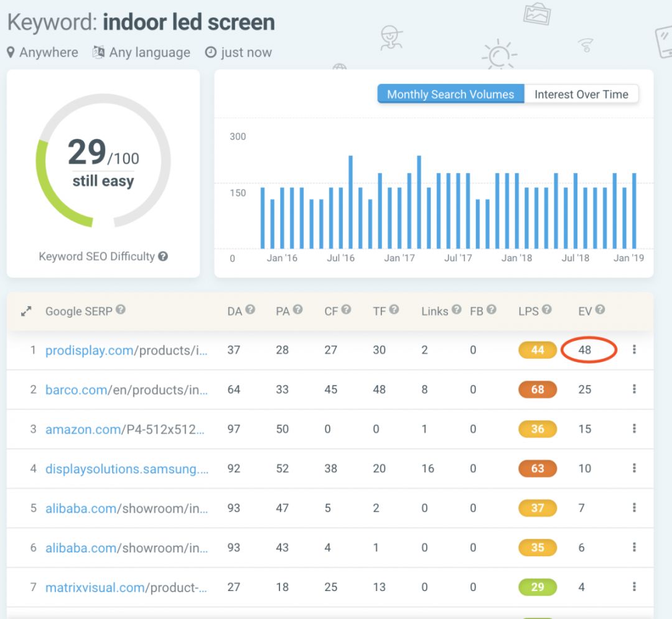Open the alibaba.com link in row 6
672x619 pixels.
pos(126,548)
